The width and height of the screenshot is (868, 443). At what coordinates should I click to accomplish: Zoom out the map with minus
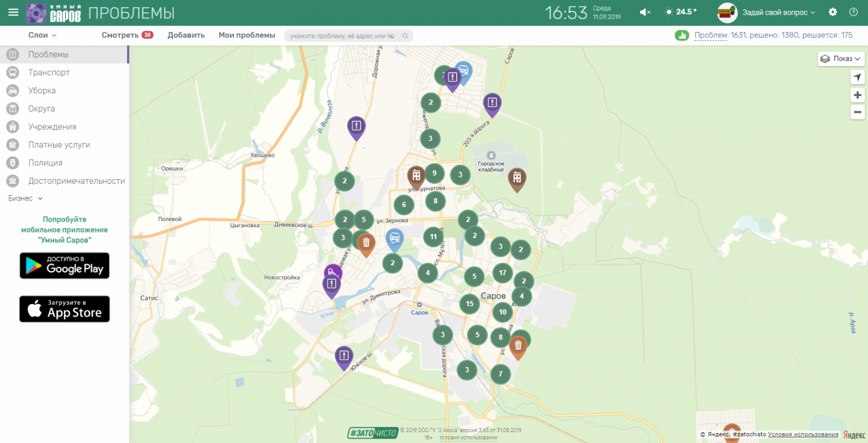[x=857, y=112]
